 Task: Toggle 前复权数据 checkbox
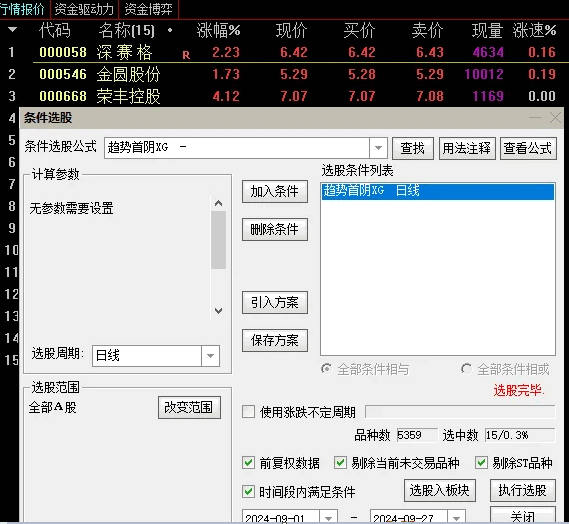pyautogui.click(x=249, y=463)
